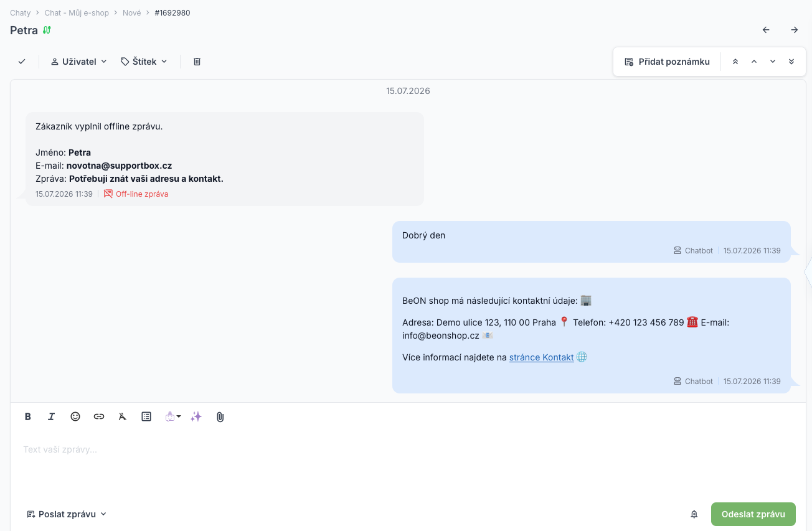Clear text formatting in editor
This screenshot has width=812, height=531.
123,416
